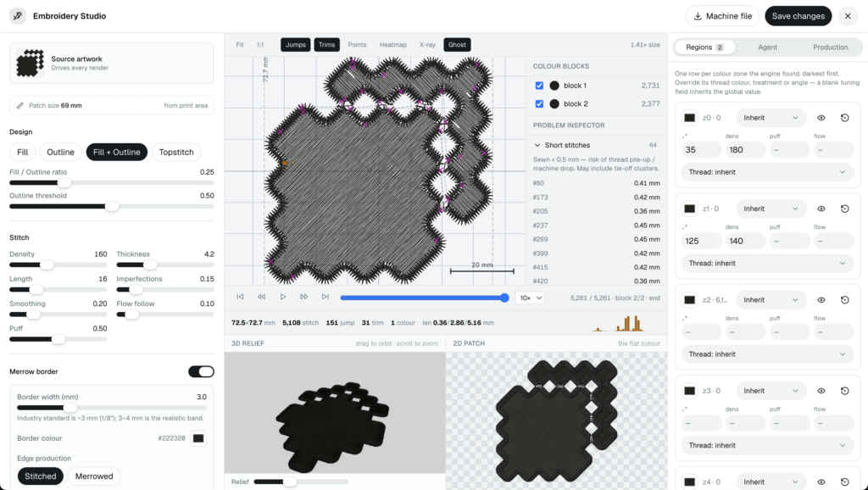Screen dimensions: 868x490
Task: Reset the z2 · 6,1 region overrides
Action: pyautogui.click(x=845, y=300)
